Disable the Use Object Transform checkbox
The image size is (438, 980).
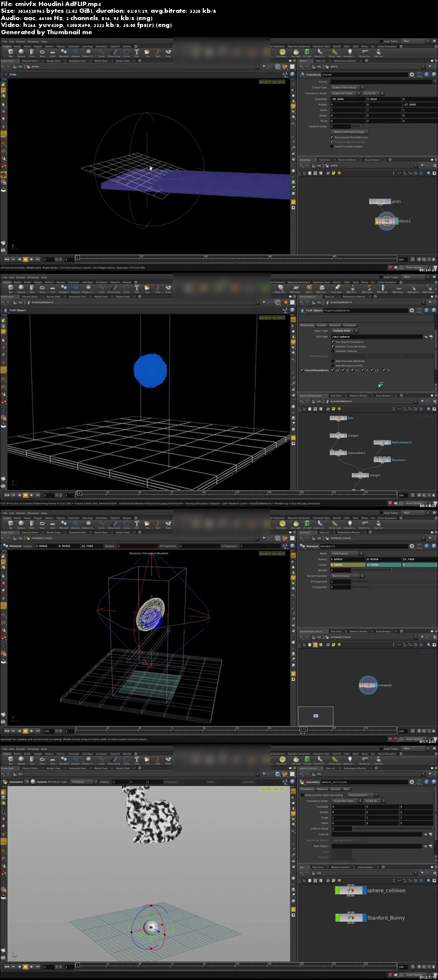pyautogui.click(x=333, y=342)
